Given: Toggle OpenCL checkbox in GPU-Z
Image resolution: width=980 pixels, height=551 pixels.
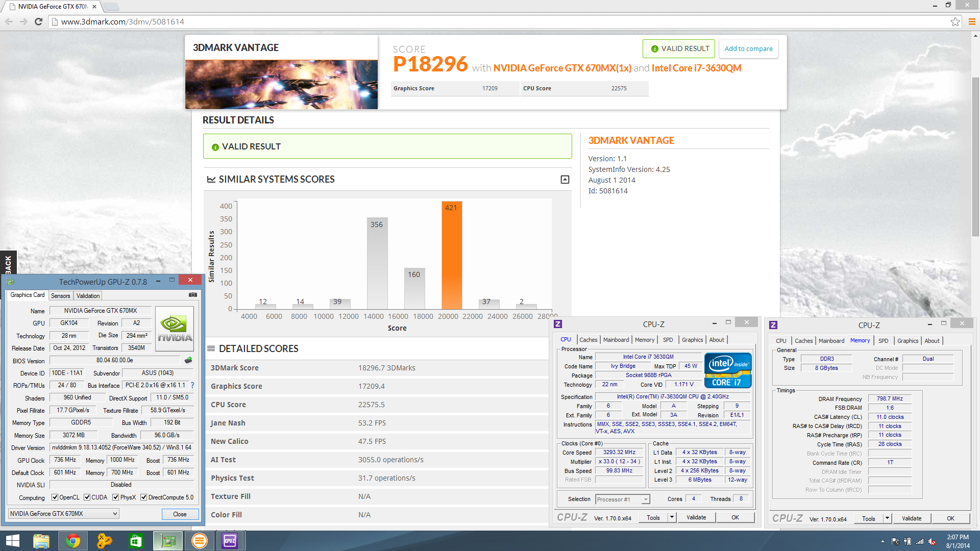Looking at the screenshot, I should 55,497.
